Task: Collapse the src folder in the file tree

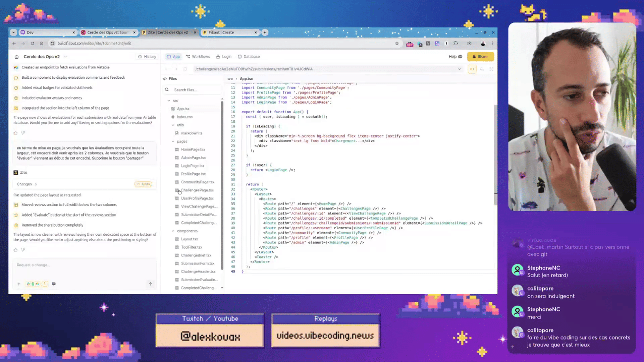Action: 169,100
